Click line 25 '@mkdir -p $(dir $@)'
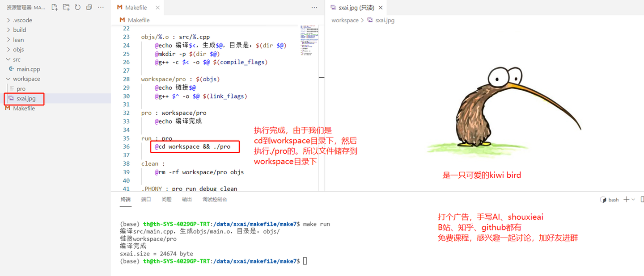 click(187, 54)
